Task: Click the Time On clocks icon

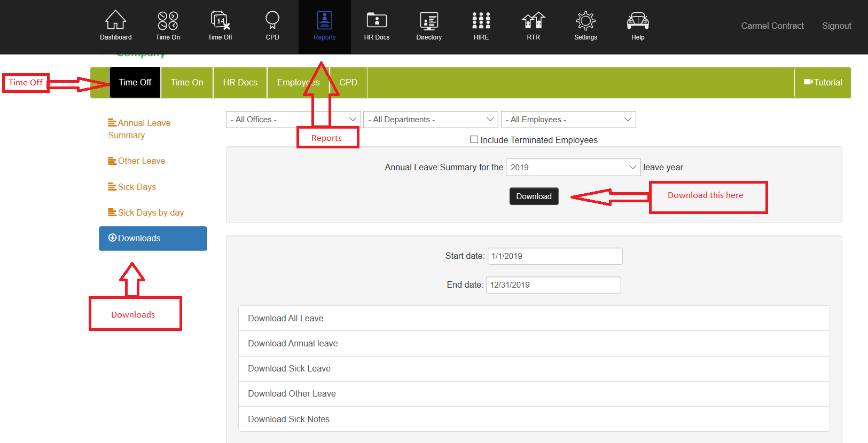Action: (168, 21)
